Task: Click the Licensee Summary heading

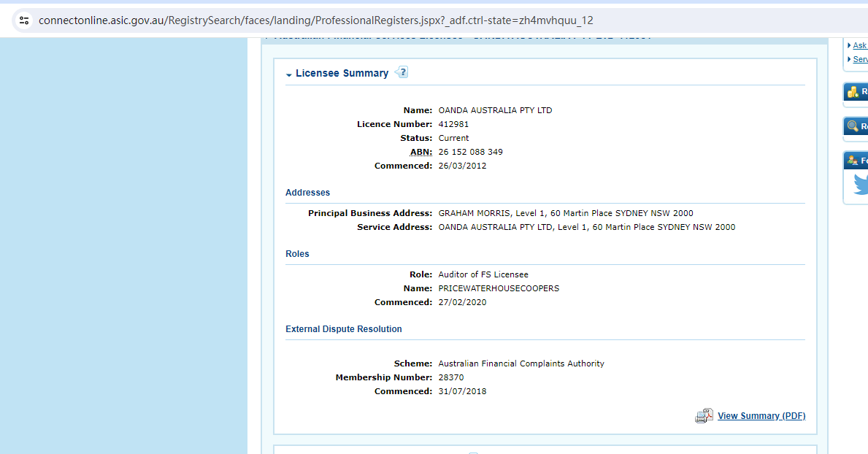Action: (342, 73)
